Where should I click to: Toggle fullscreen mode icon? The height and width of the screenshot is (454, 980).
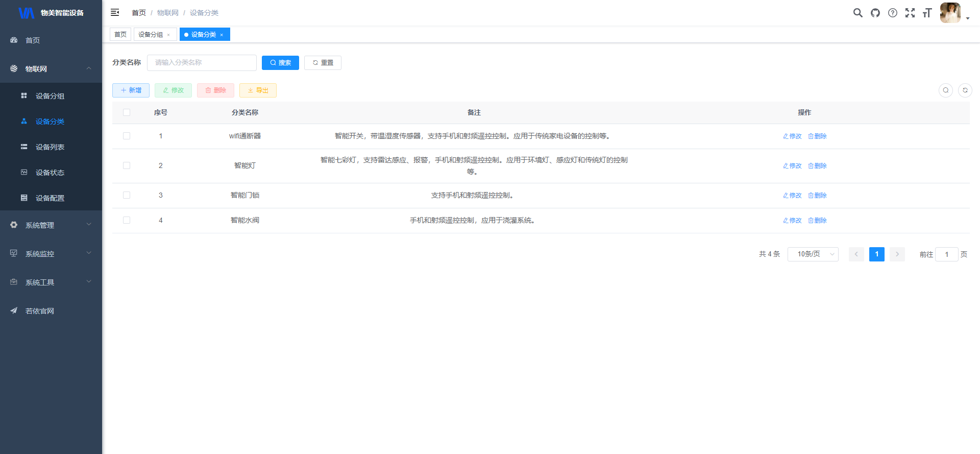pos(910,13)
